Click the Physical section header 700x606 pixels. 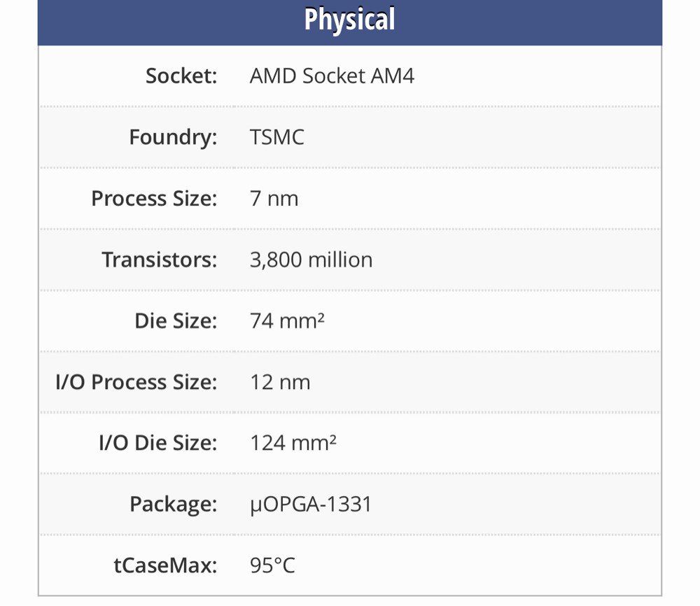click(349, 22)
